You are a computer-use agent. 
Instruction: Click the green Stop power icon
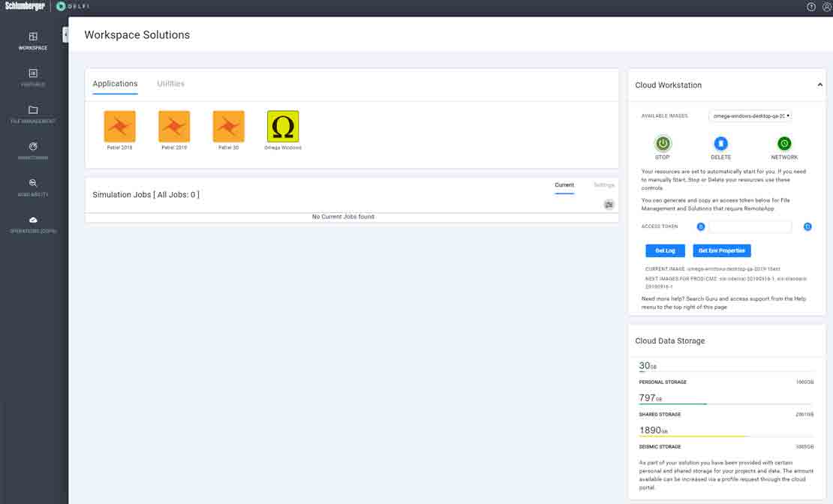click(x=663, y=143)
